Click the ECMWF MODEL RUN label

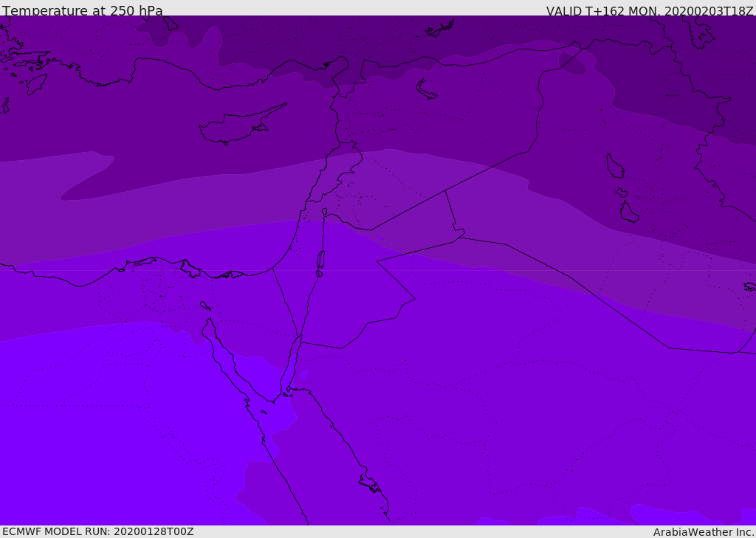(97, 531)
